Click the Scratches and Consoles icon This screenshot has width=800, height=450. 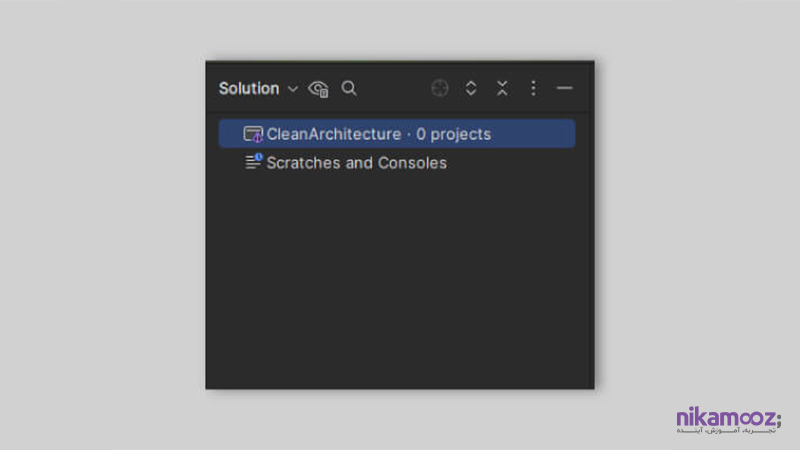pyautogui.click(x=253, y=162)
